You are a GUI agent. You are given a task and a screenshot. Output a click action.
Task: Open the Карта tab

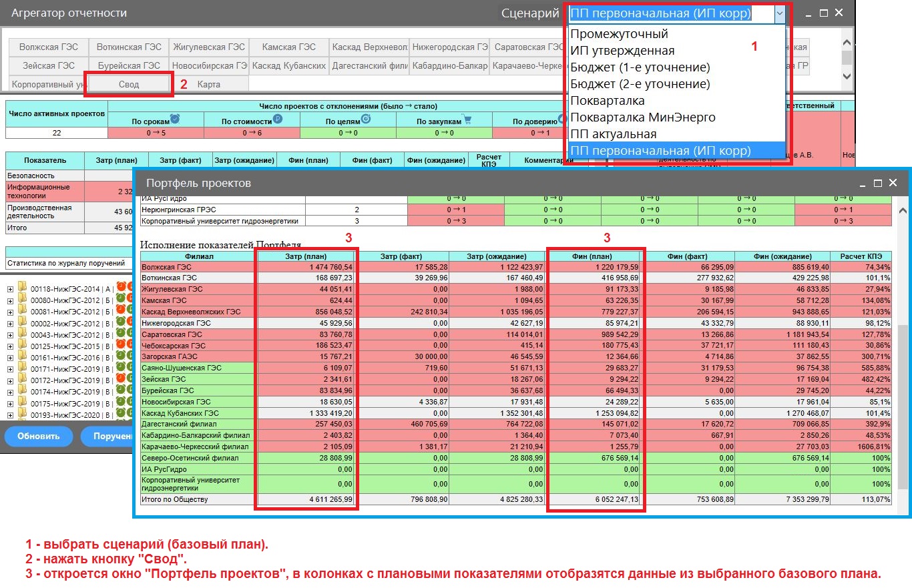coord(209,85)
